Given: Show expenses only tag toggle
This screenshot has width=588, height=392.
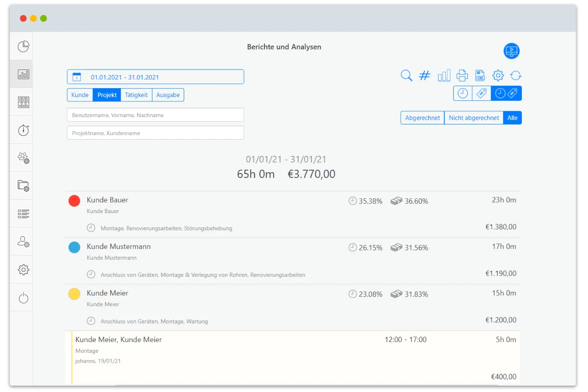Looking at the screenshot, I should tap(482, 93).
